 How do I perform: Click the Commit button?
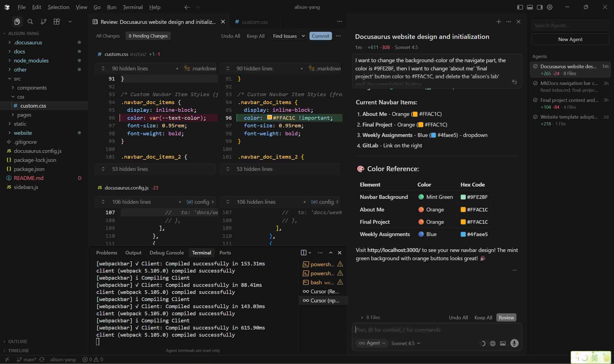[320, 36]
